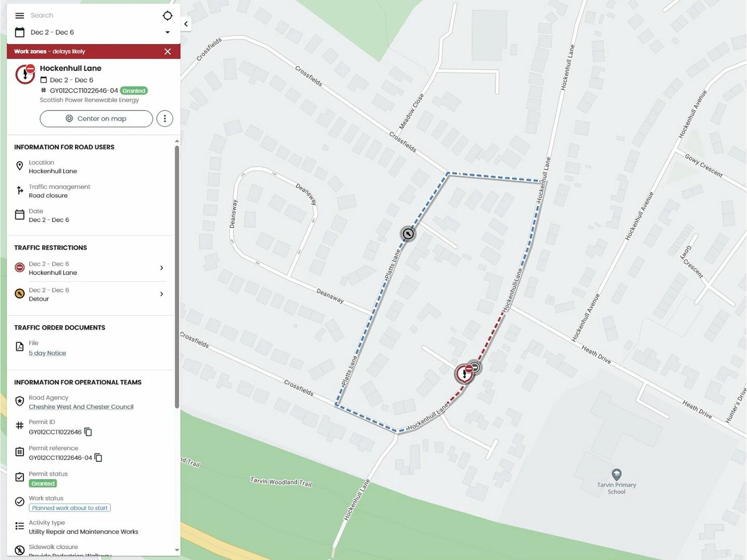Click the road closure marker on map
Image resolution: width=747 pixels, height=560 pixels.
[x=465, y=374]
